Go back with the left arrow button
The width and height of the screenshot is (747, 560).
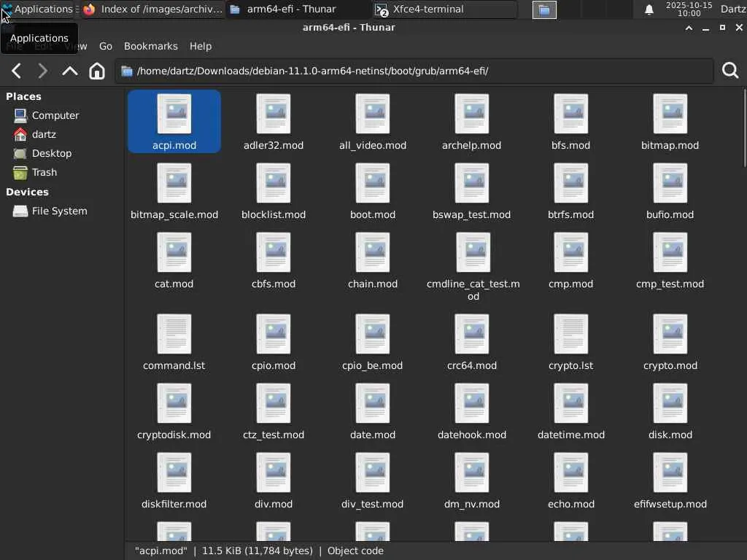(x=17, y=71)
